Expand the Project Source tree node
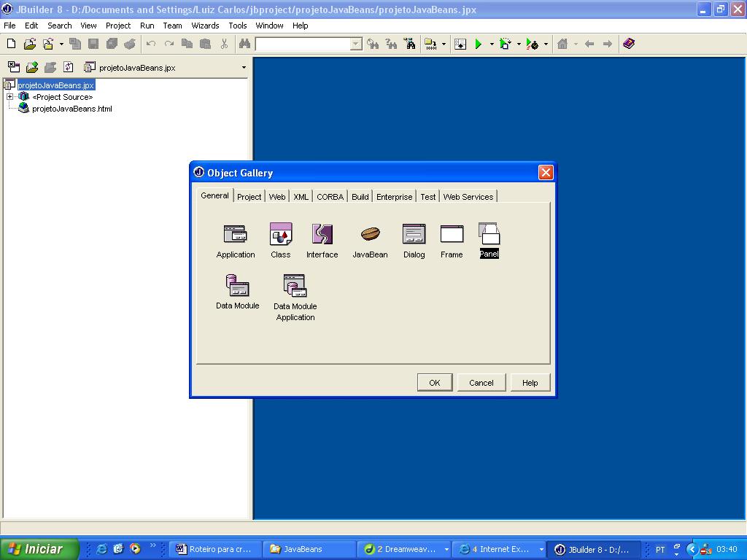 coord(10,97)
